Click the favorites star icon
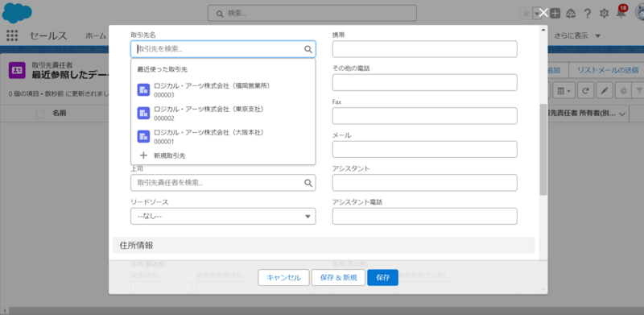644x315 pixels. [x=526, y=14]
